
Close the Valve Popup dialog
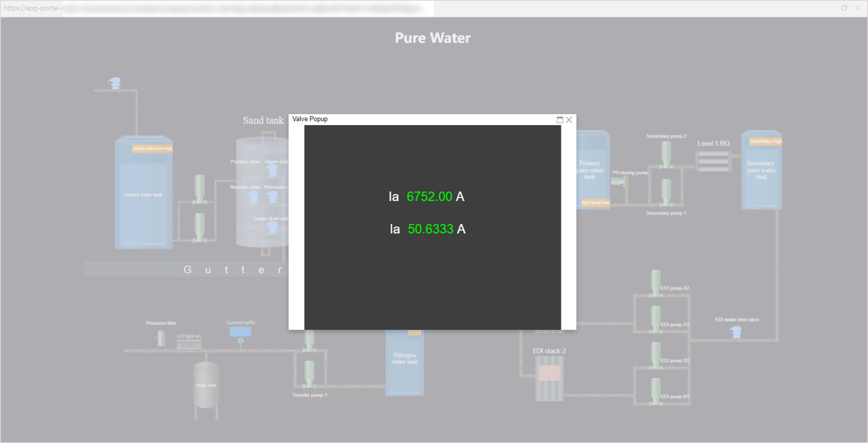(569, 120)
